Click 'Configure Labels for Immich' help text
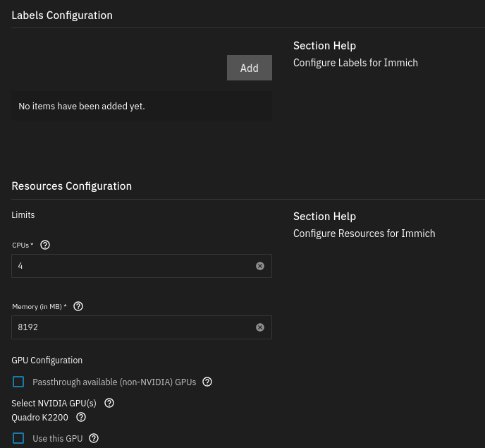 [355, 63]
